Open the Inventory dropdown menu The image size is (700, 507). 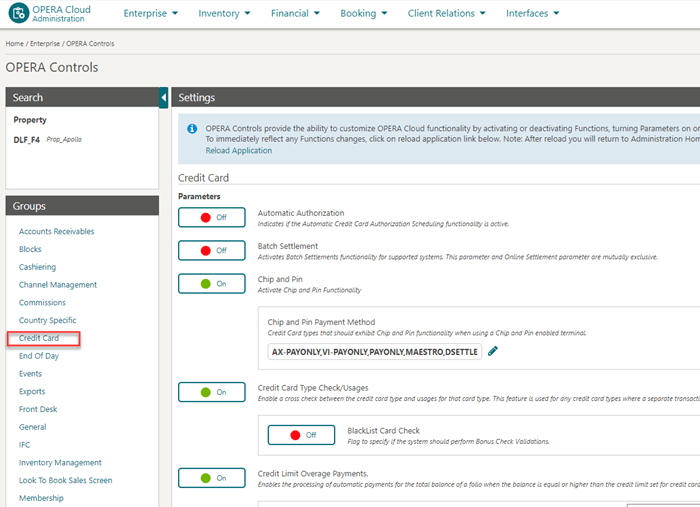click(x=224, y=13)
